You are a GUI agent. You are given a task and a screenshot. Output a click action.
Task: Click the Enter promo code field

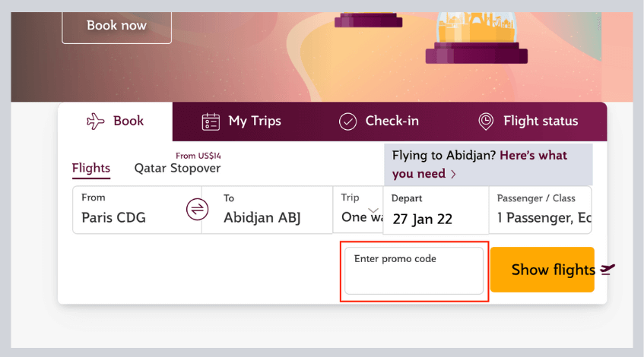click(414, 270)
